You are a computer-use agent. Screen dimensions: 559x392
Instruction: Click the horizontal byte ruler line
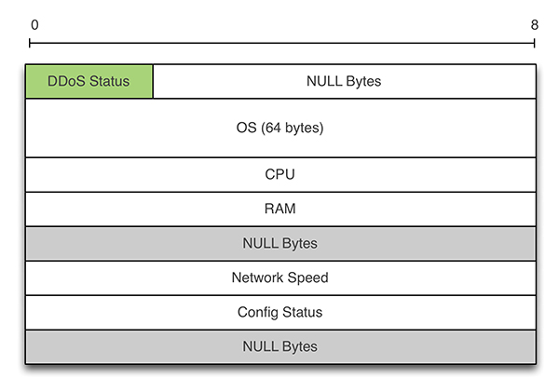coord(282,44)
